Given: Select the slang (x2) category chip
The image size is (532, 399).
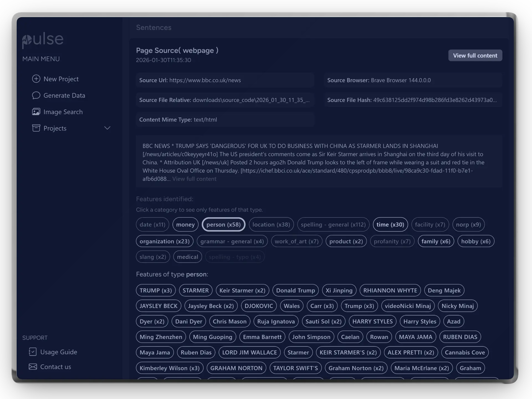Looking at the screenshot, I should click(x=153, y=257).
